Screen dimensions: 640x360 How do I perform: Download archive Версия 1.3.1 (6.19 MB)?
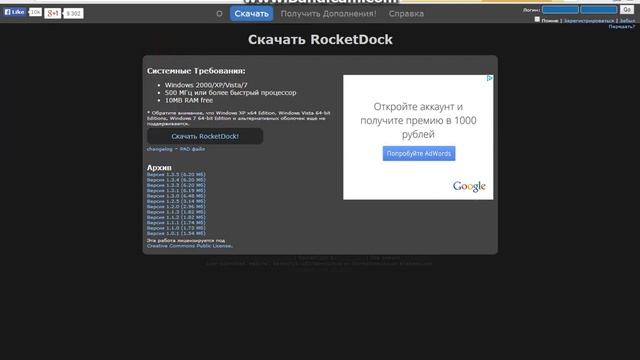click(x=176, y=191)
